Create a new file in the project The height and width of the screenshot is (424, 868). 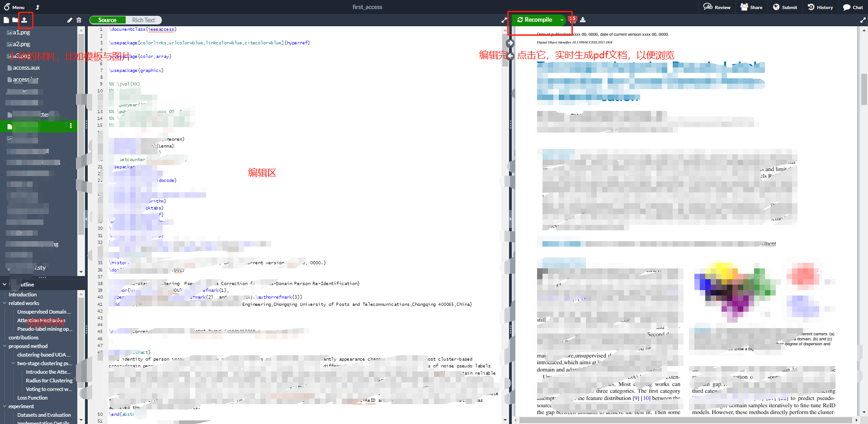(6, 20)
